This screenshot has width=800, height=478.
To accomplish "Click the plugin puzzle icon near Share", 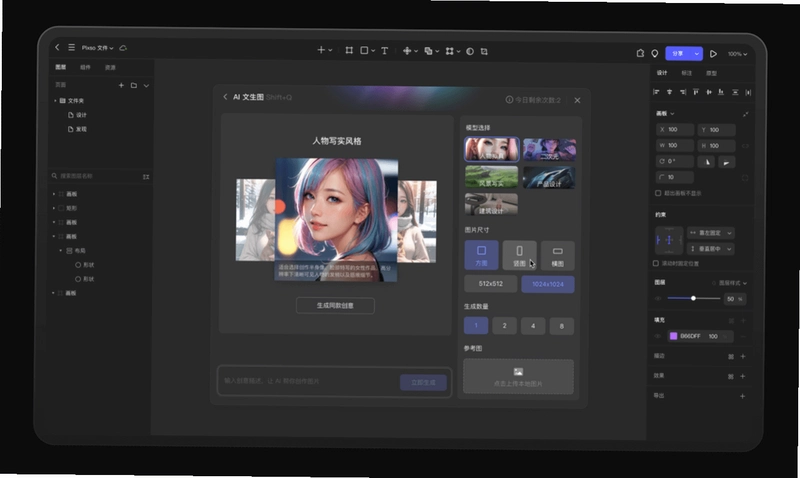I will tap(640, 53).
